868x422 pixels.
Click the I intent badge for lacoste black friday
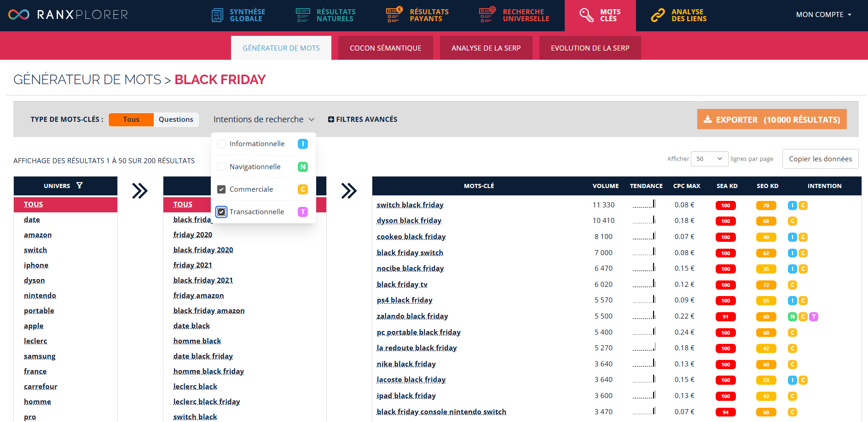click(793, 380)
